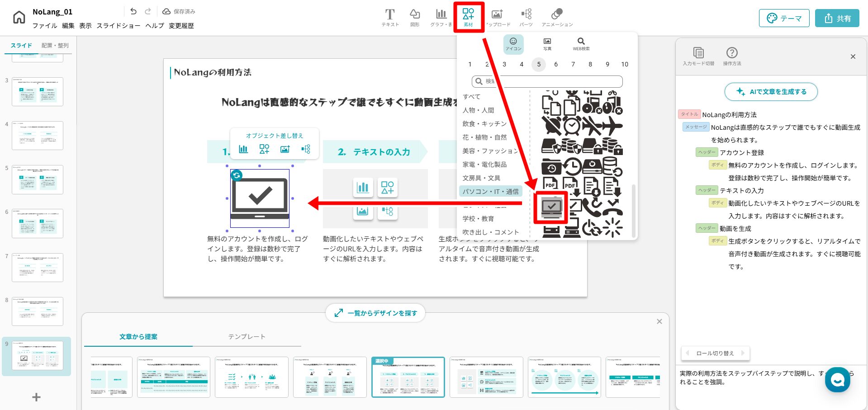Click the home icon

(19, 18)
